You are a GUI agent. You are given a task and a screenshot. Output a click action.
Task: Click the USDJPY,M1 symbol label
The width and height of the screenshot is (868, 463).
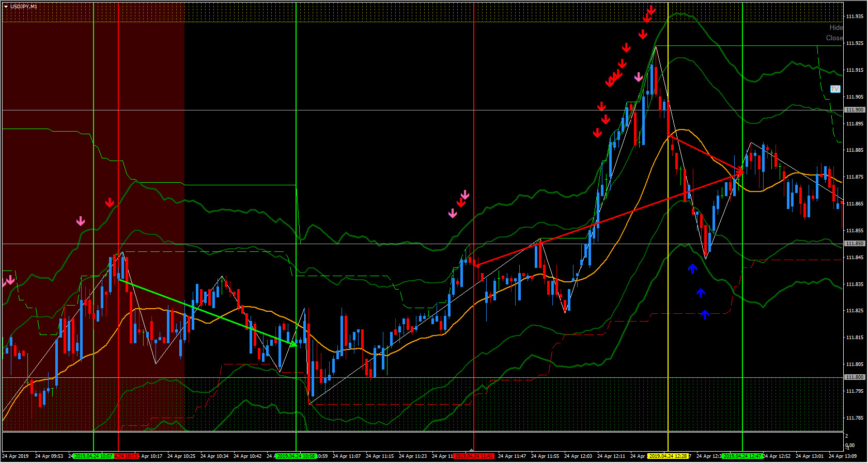click(24, 7)
